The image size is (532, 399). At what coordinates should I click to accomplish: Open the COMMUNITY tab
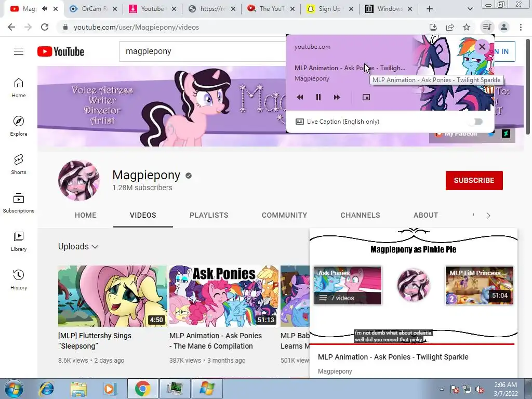click(284, 216)
